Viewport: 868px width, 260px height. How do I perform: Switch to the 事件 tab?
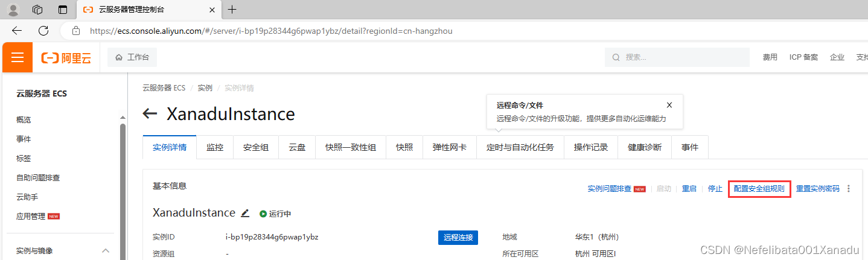[690, 147]
